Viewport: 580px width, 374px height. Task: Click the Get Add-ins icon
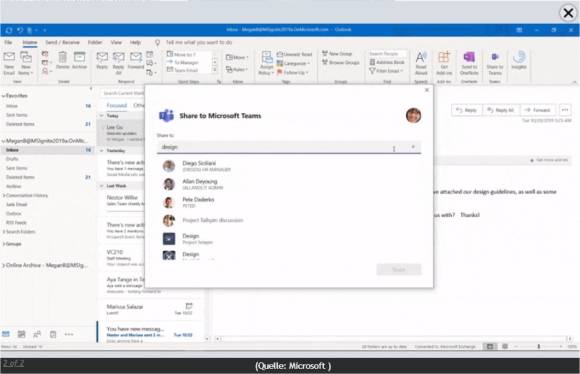pyautogui.click(x=444, y=63)
